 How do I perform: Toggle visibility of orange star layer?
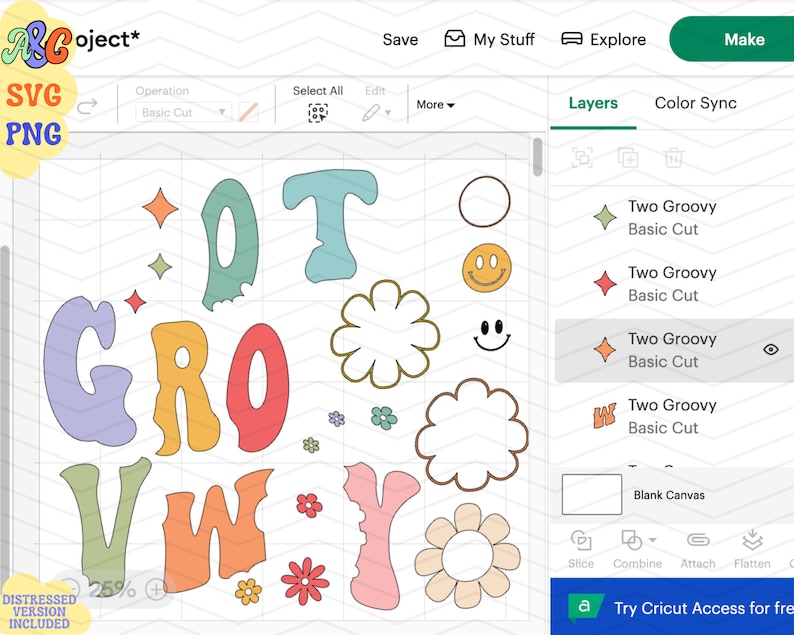tap(771, 349)
